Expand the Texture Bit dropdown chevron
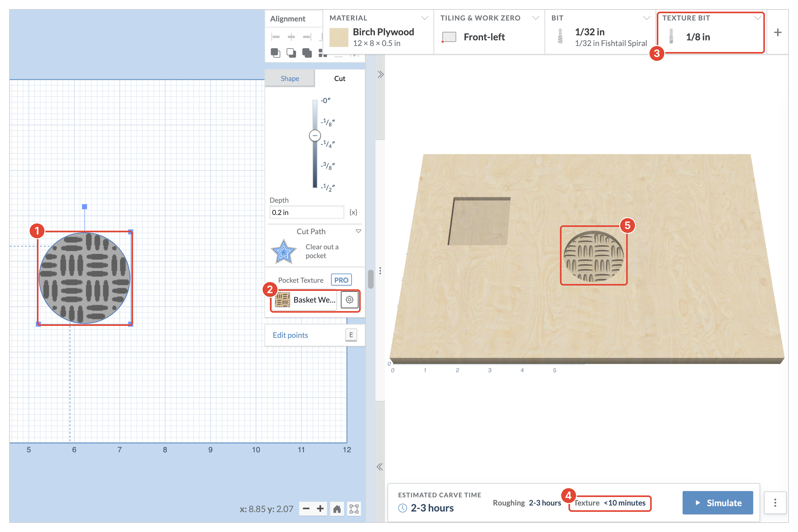The height and width of the screenshot is (532, 798). [758, 18]
